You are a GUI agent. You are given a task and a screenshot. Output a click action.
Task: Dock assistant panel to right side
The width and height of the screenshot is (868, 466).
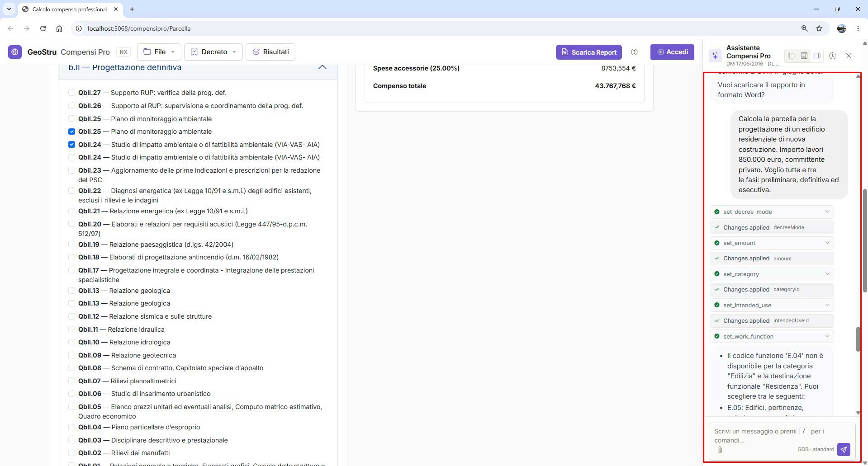[817, 56]
